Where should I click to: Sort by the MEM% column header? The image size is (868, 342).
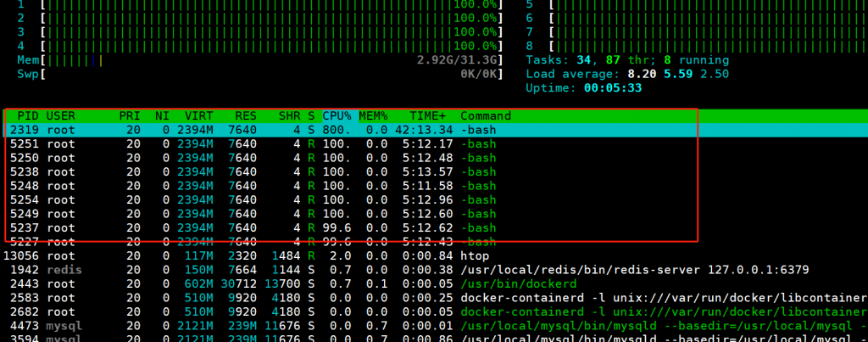pos(373,115)
